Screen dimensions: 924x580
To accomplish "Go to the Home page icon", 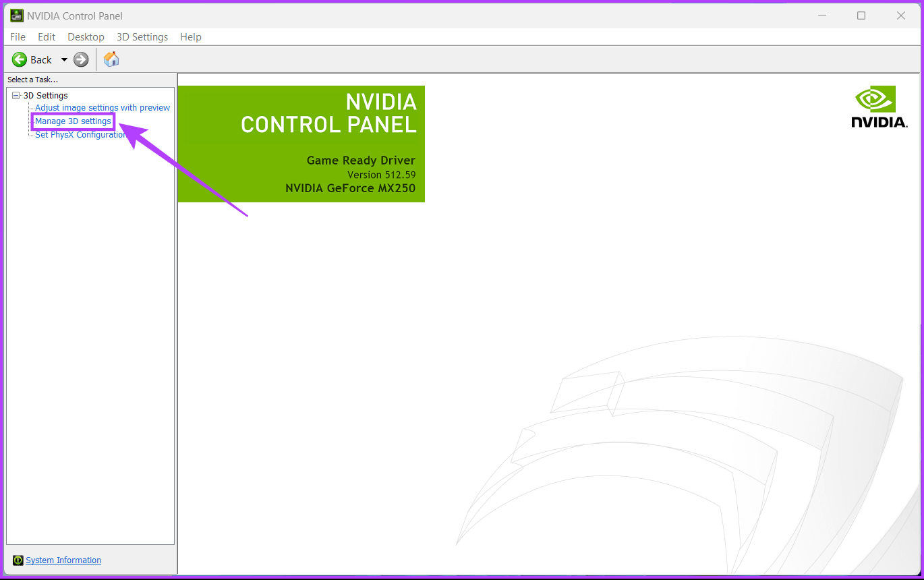I will click(x=111, y=59).
